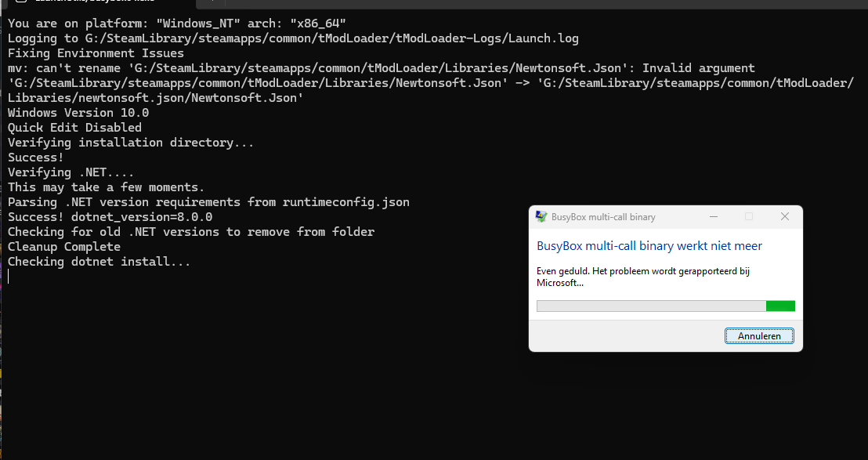
Task: Click the 'Quick Edit Disabled' output line
Action: [x=74, y=128]
